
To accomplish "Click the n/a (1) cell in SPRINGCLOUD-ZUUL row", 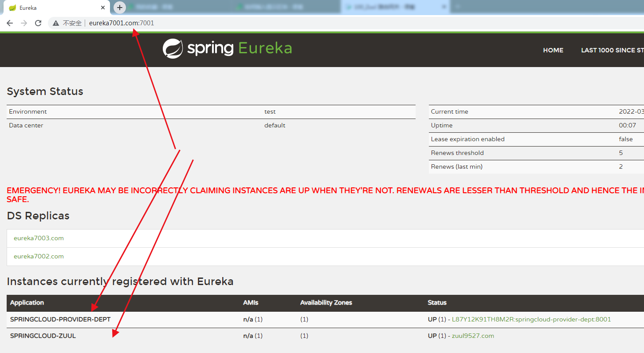I will pyautogui.click(x=253, y=336).
